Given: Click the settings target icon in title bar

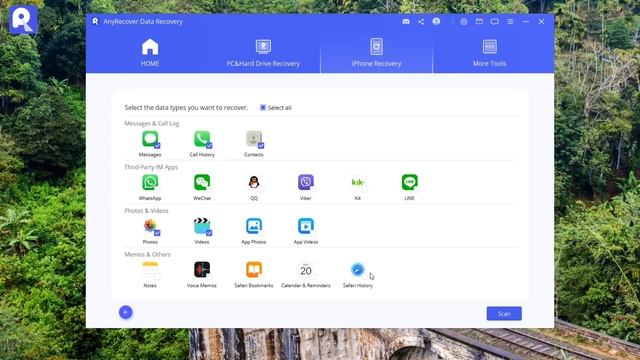Looking at the screenshot, I should point(464,22).
